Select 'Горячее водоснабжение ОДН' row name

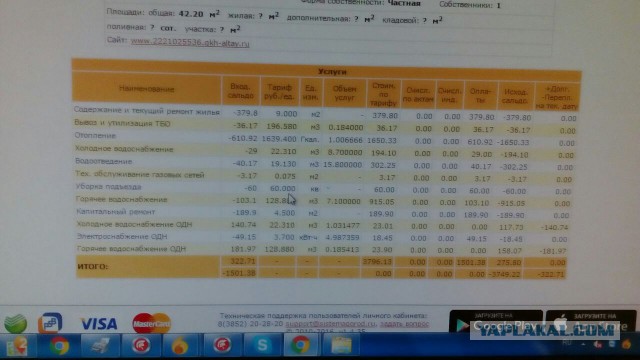click(131, 249)
